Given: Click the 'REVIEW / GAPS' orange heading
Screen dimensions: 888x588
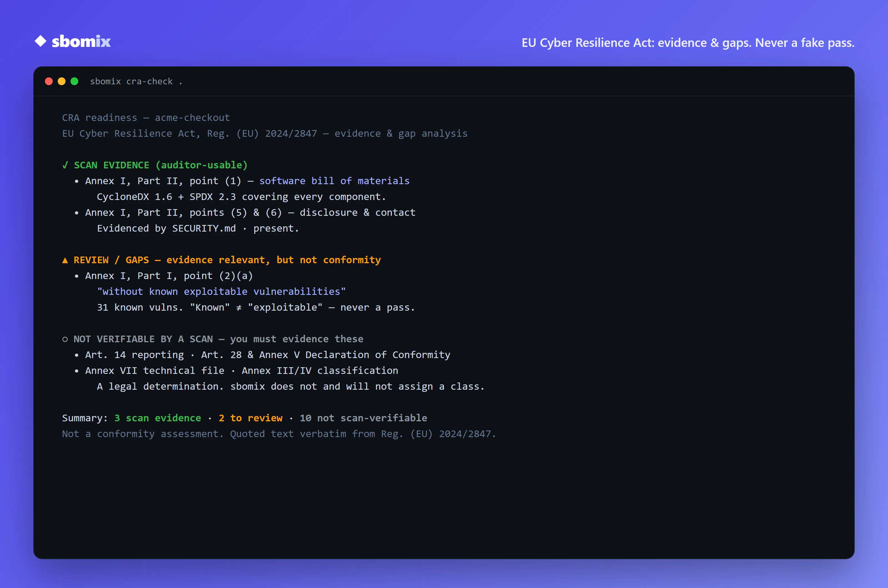Looking at the screenshot, I should (227, 260).
